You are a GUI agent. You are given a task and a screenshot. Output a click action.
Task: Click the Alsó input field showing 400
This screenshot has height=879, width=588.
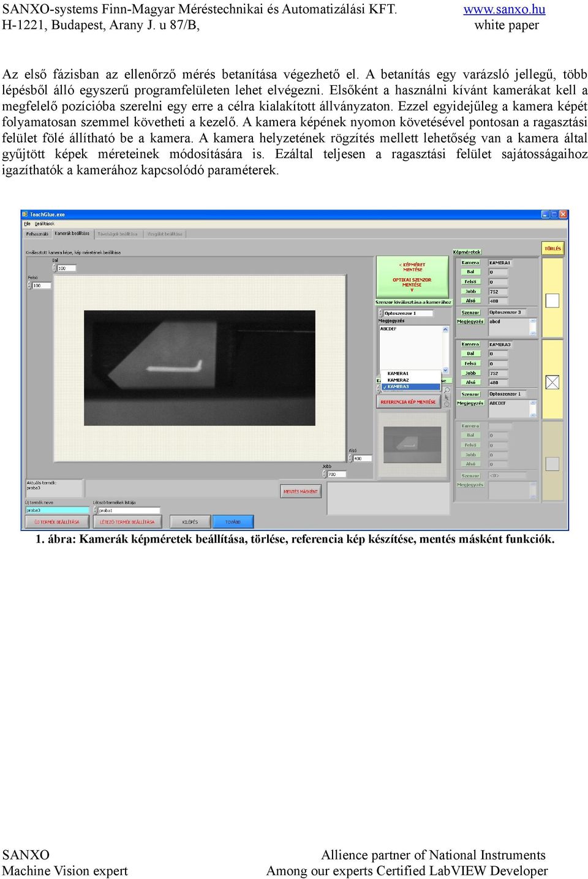363,458
